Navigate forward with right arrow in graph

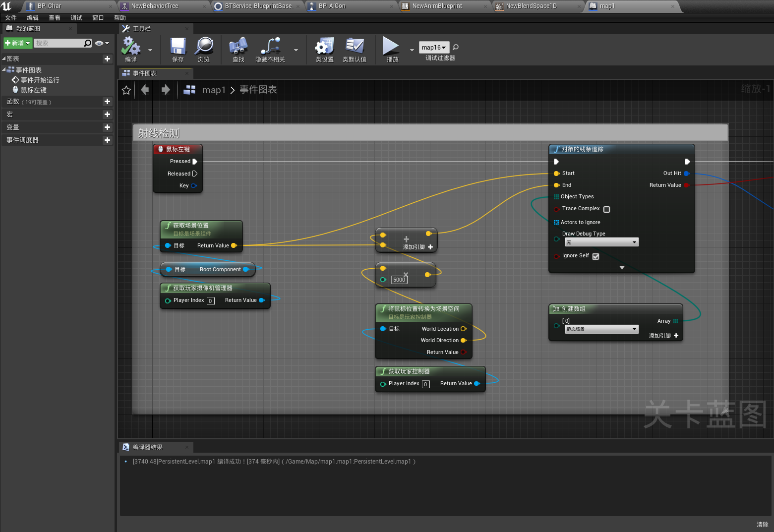click(166, 90)
